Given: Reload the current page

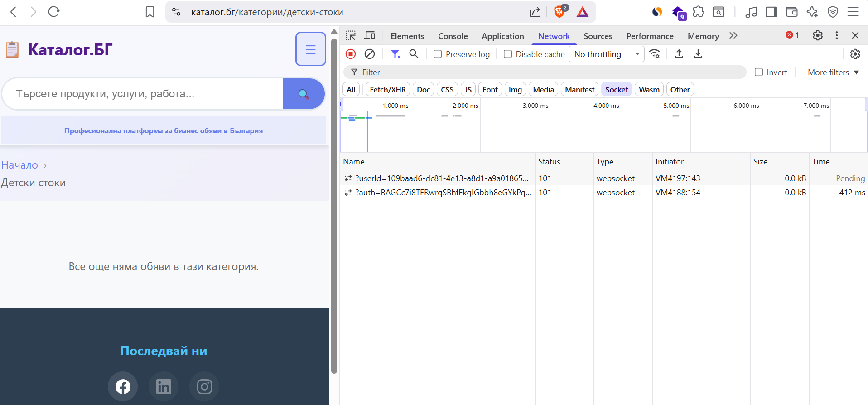Looking at the screenshot, I should [54, 12].
